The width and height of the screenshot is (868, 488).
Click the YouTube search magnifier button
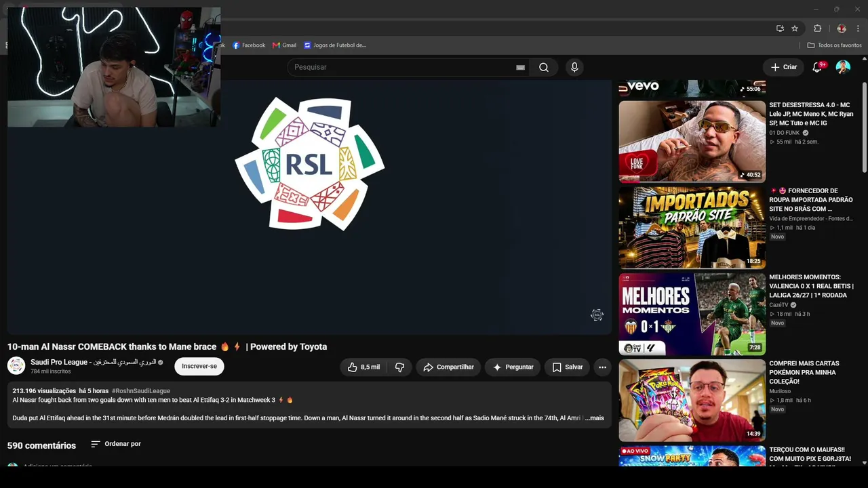(x=544, y=67)
